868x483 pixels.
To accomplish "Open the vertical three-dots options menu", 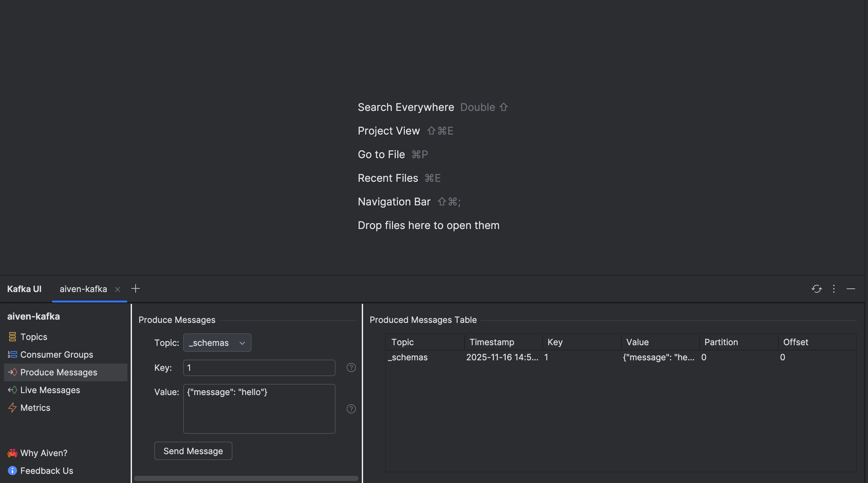I will pos(834,289).
